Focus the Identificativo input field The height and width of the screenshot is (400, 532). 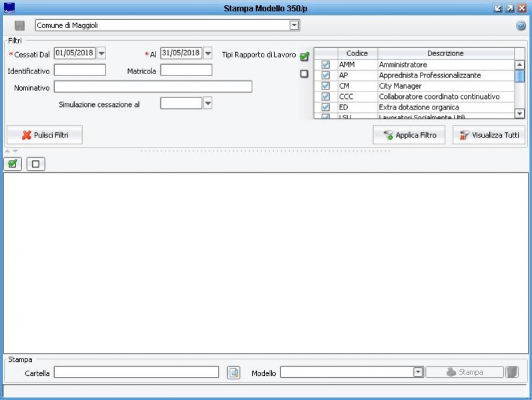pyautogui.click(x=80, y=70)
